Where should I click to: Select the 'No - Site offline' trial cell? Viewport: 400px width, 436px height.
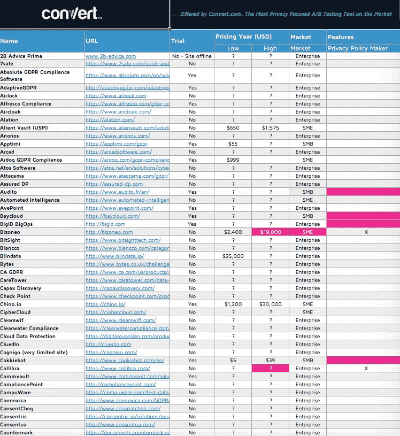pos(192,56)
